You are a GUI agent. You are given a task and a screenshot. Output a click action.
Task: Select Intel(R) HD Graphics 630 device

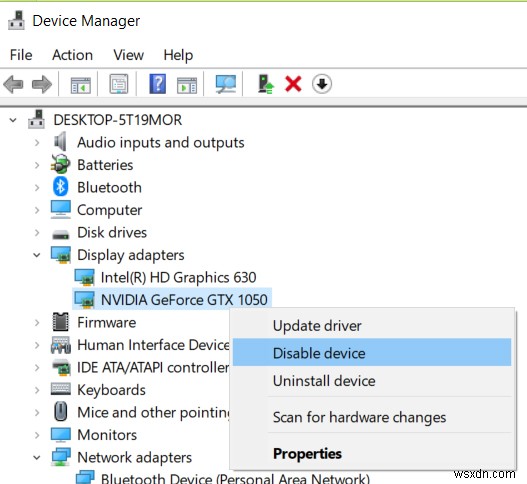[178, 278]
